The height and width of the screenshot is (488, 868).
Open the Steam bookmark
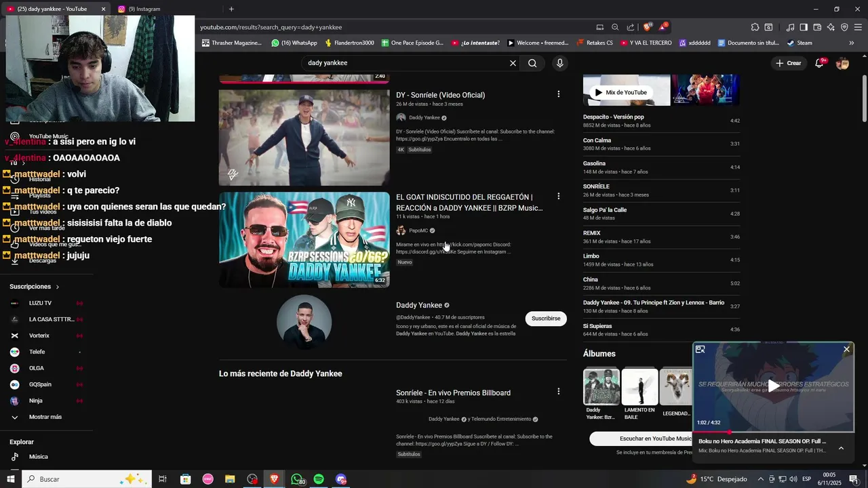coord(800,43)
